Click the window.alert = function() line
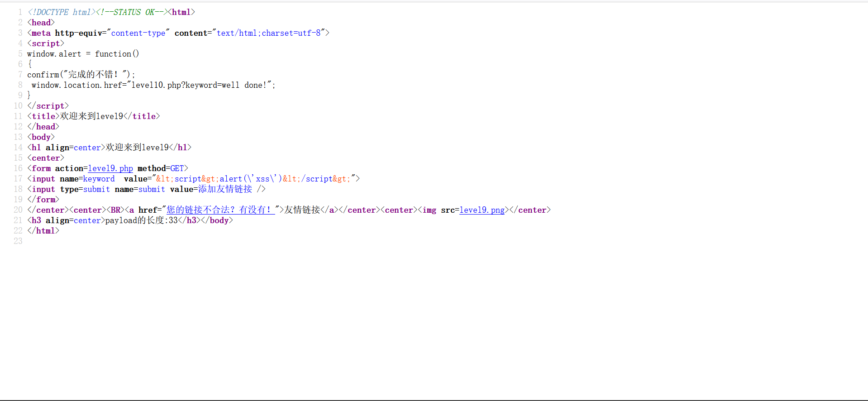 point(83,54)
